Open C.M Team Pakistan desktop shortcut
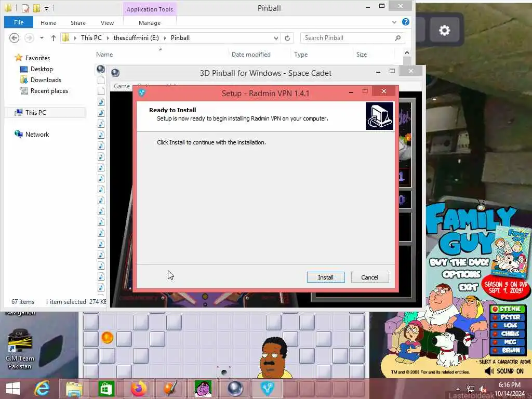Image resolution: width=532 pixels, height=399 pixels. 20,349
